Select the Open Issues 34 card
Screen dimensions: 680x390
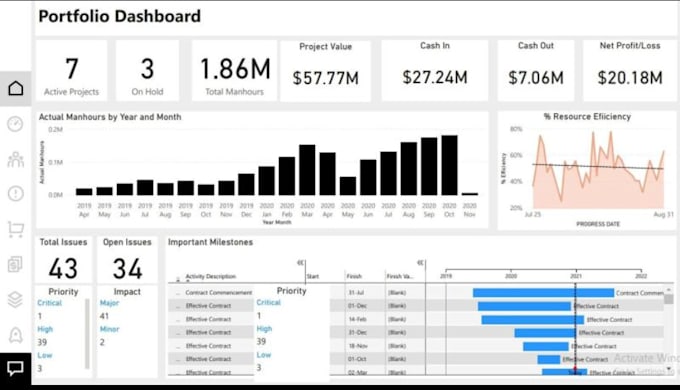(127, 259)
